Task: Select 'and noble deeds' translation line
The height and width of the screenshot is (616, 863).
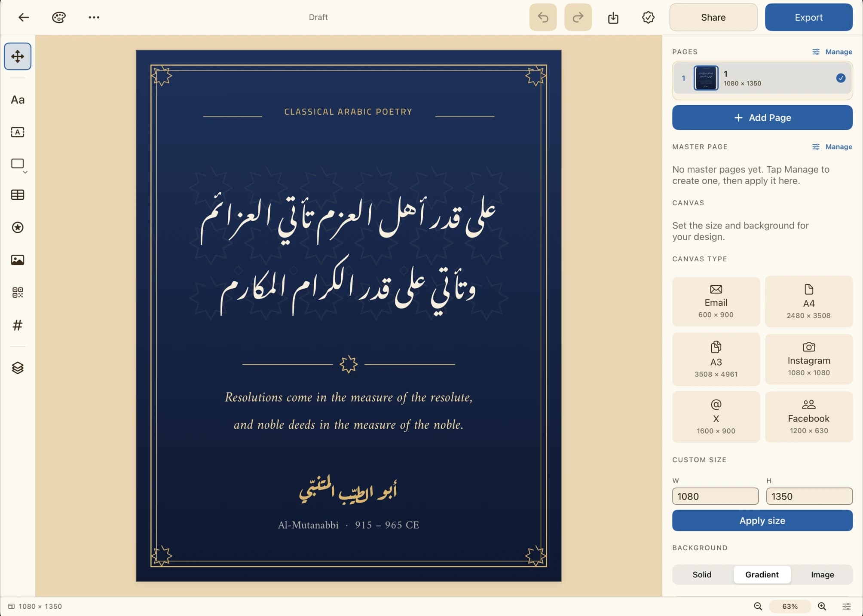Action: click(x=349, y=425)
